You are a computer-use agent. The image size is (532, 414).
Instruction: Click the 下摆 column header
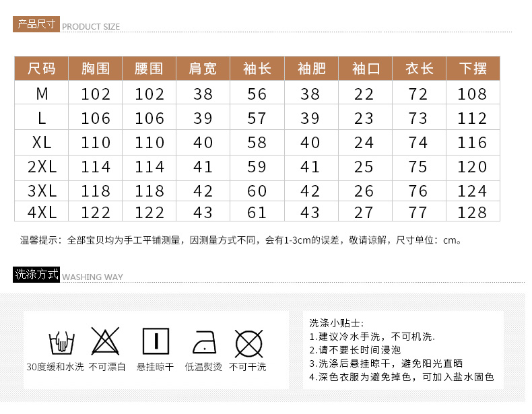(x=473, y=69)
